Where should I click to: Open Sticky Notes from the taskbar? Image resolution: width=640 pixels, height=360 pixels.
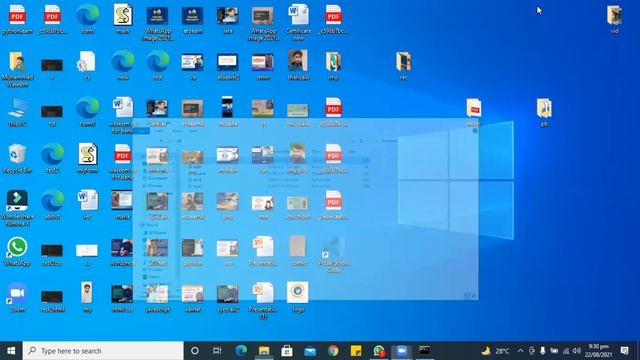(x=356, y=351)
